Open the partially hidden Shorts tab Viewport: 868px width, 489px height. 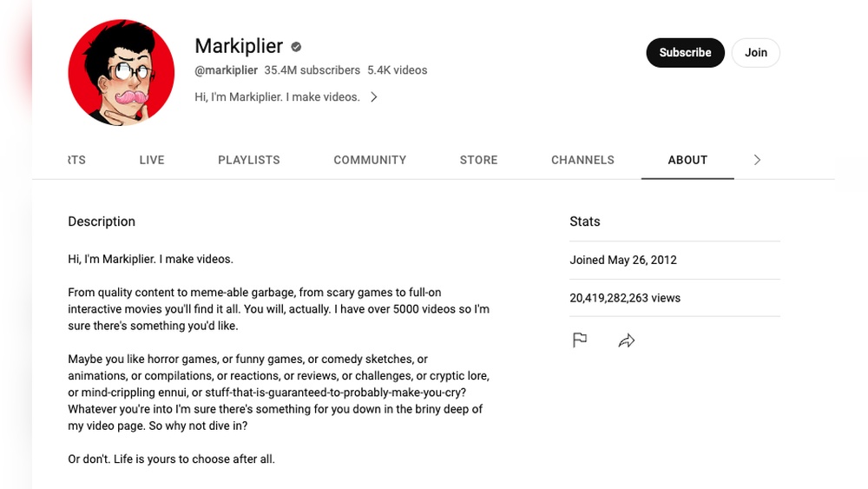click(77, 160)
